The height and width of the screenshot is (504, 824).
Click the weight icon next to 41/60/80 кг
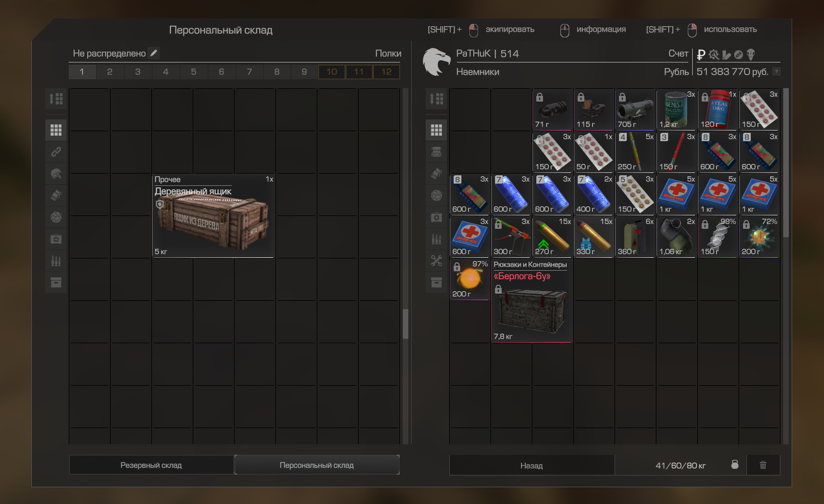tap(735, 464)
